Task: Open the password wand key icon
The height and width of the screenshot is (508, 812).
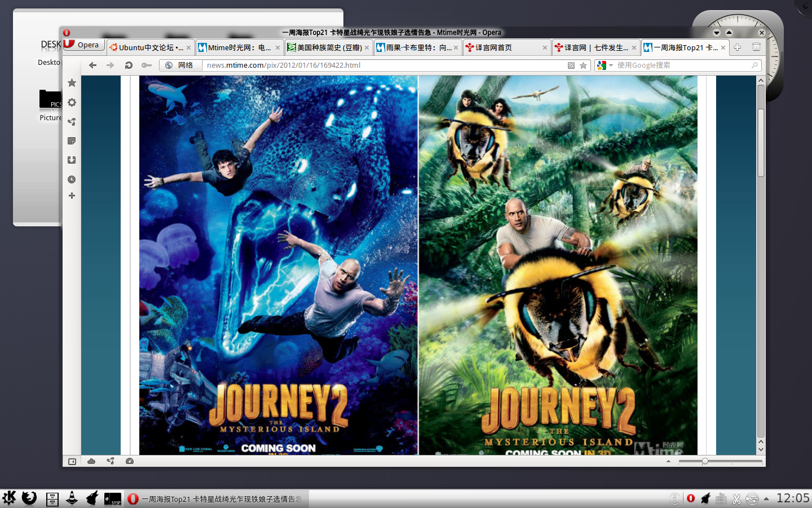Action: [147, 65]
